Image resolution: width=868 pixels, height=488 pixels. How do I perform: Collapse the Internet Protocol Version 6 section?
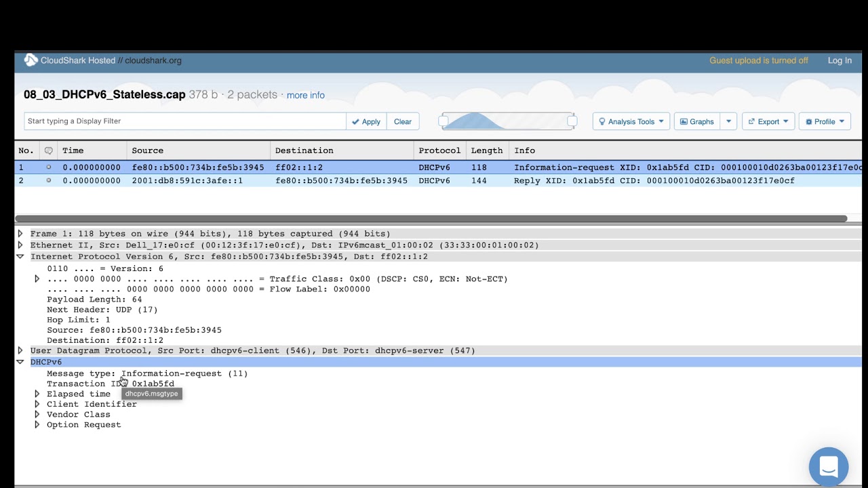click(20, 257)
